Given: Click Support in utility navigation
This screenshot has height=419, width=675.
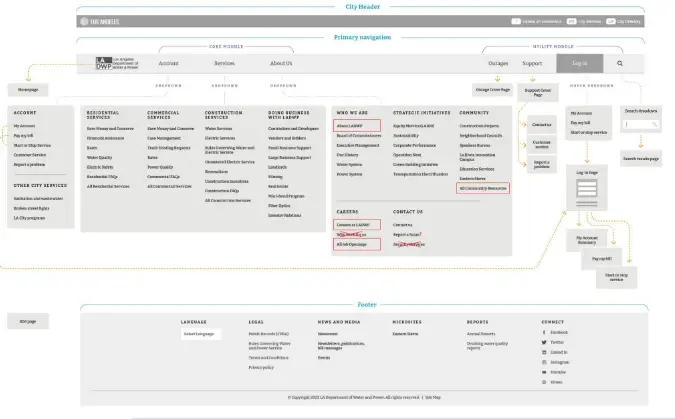Looking at the screenshot, I should point(532,63).
